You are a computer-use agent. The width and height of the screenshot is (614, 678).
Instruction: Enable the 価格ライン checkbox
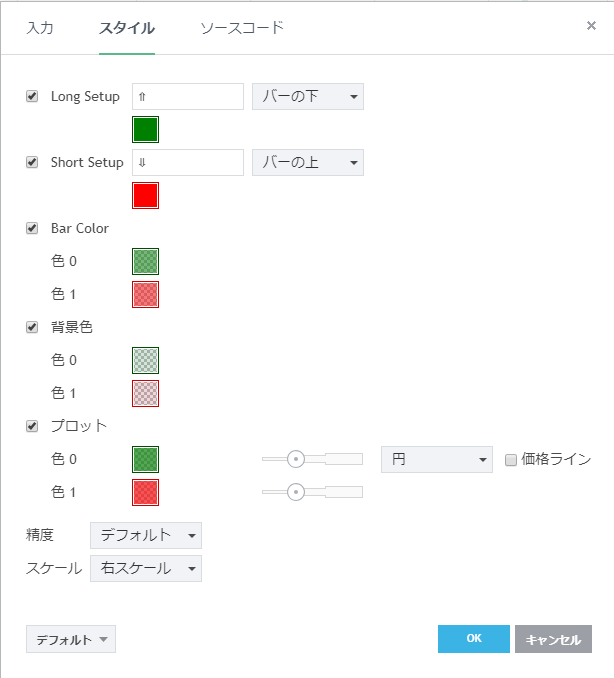click(511, 460)
